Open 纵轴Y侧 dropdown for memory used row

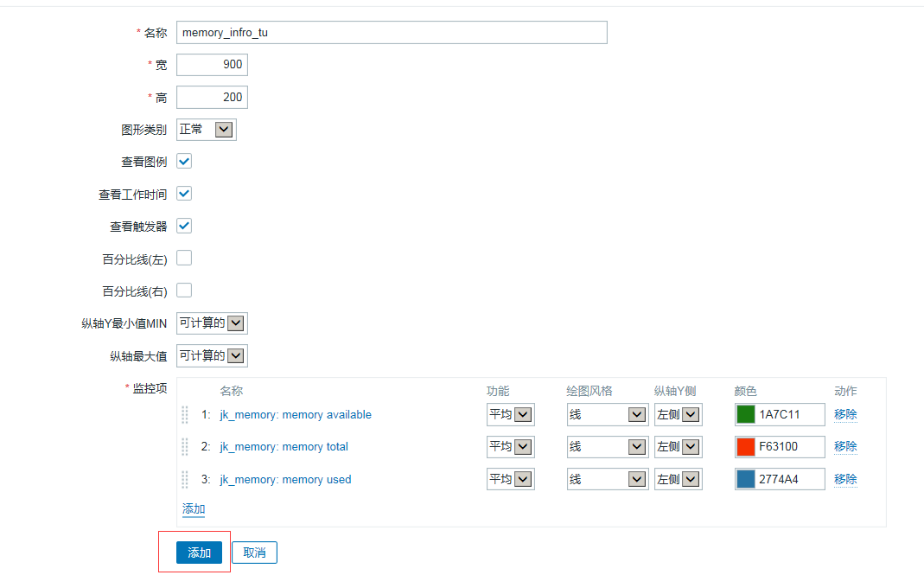[x=679, y=480]
